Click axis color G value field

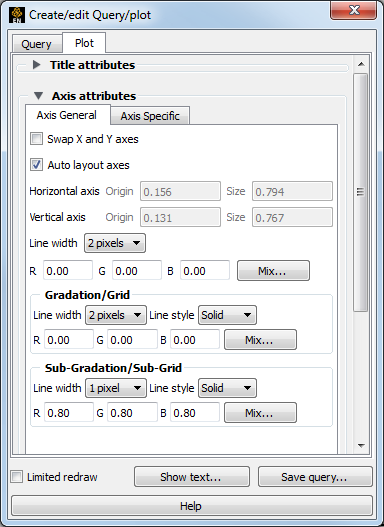(137, 271)
